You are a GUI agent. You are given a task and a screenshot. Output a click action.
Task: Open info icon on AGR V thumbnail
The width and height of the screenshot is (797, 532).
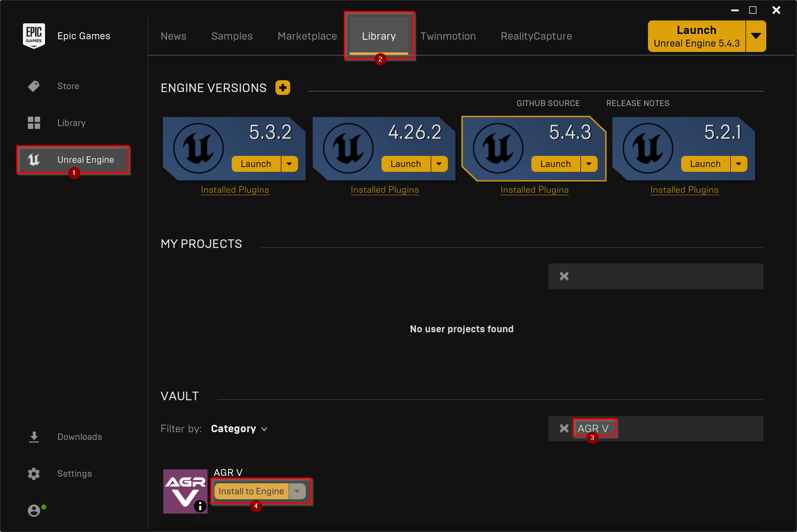[200, 506]
